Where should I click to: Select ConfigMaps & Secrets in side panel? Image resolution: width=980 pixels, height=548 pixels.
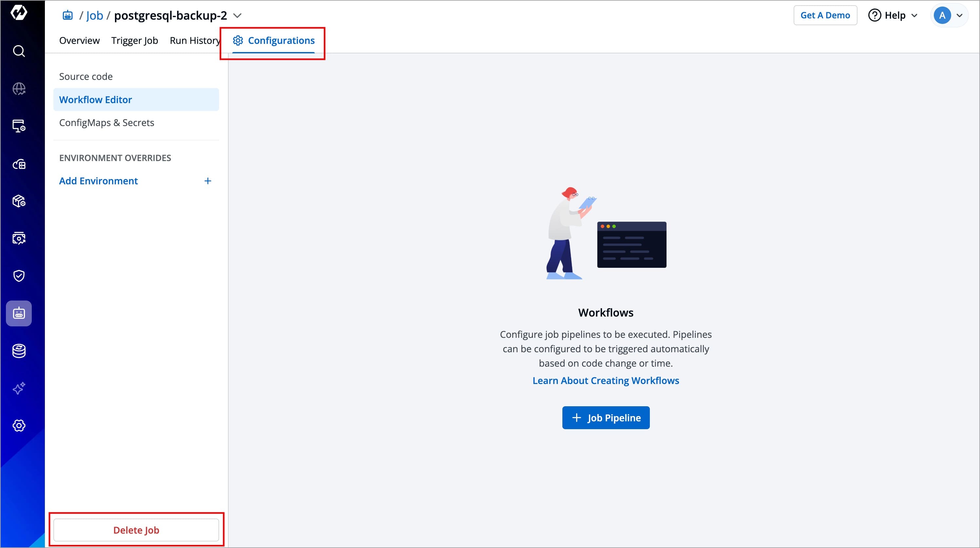coord(106,122)
